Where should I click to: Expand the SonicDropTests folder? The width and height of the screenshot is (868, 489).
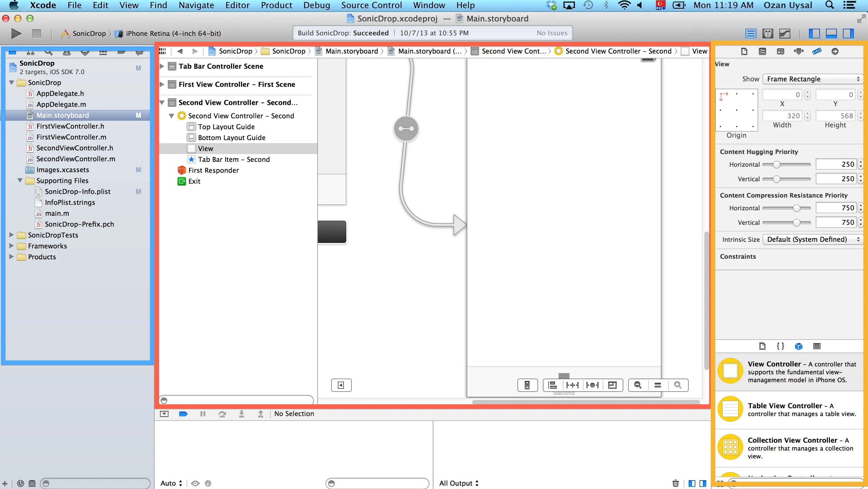tap(11, 235)
